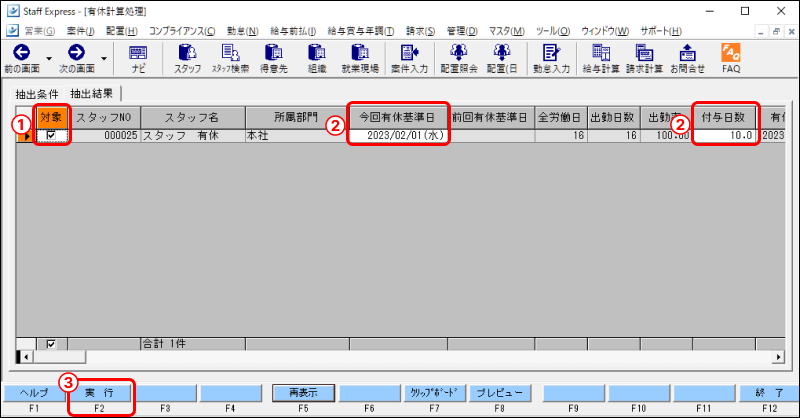Open the サポート(H) menu
This screenshot has height=418, width=800.
point(661,31)
